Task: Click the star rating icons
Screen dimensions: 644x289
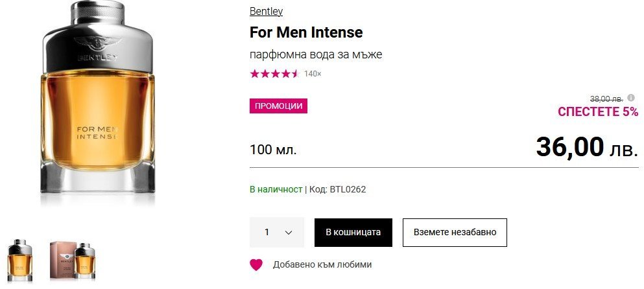Action: 274,74
